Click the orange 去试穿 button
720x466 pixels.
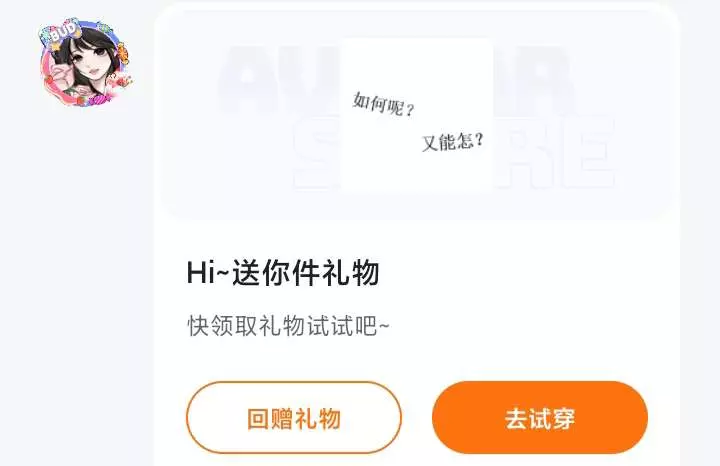point(540,418)
